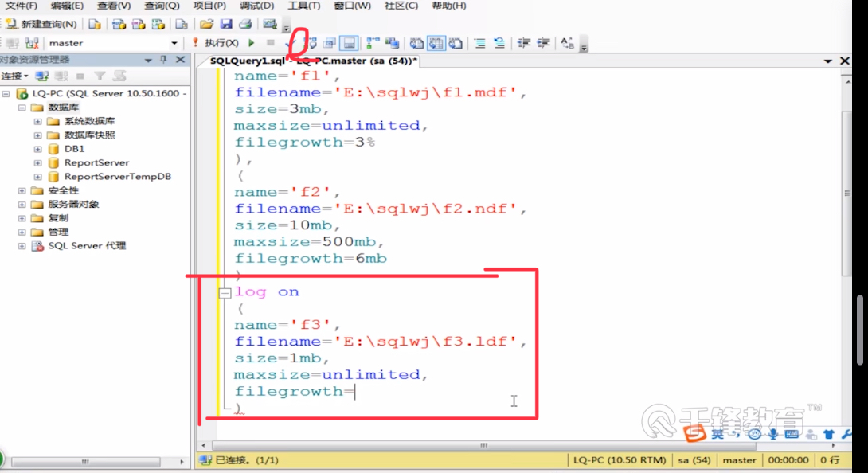868x473 pixels.
Task: Select the 服务器对象 folder in the tree
Action: coord(73,205)
